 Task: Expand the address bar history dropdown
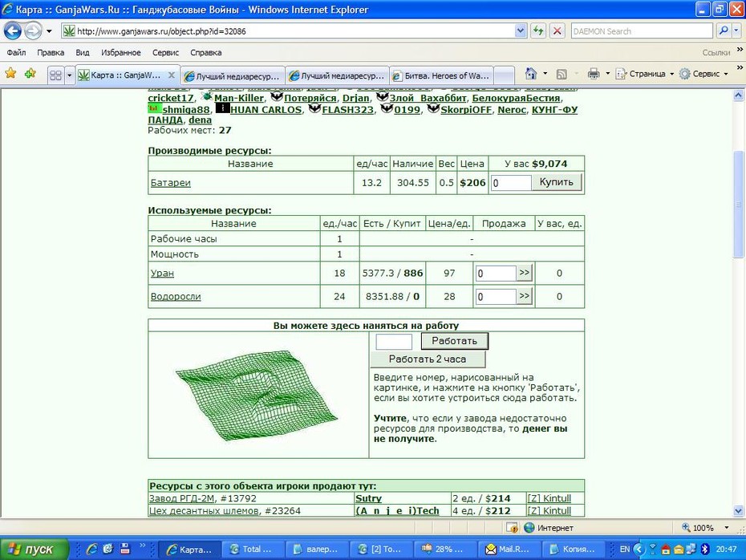click(521, 31)
